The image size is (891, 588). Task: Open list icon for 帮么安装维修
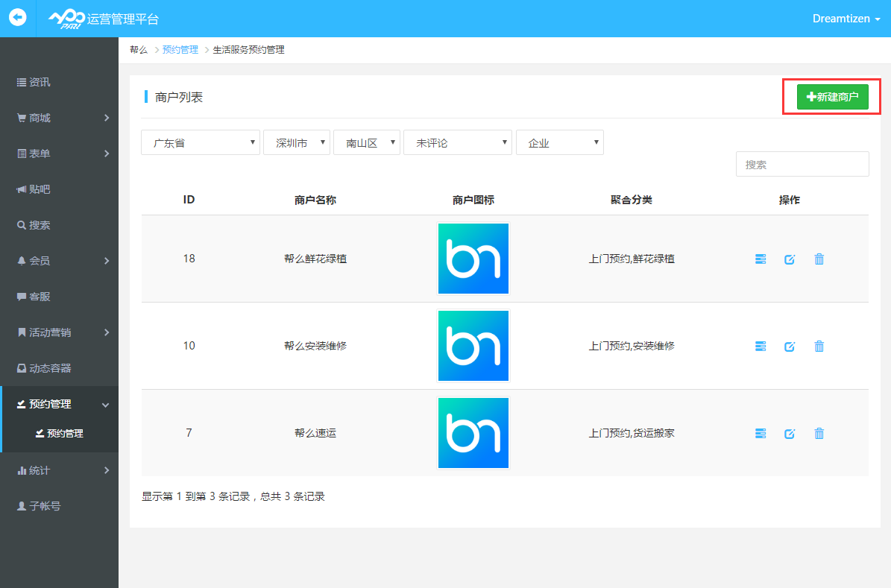761,346
